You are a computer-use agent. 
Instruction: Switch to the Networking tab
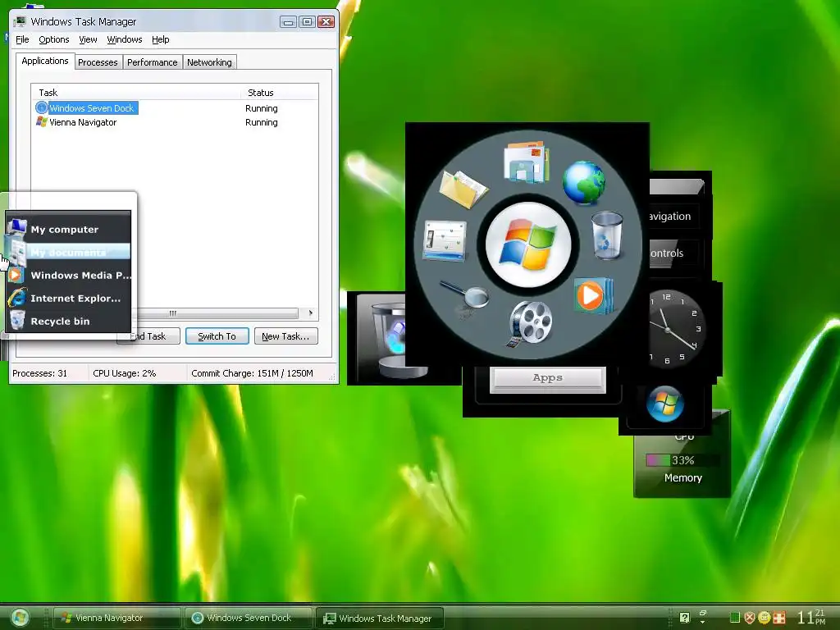tap(209, 62)
